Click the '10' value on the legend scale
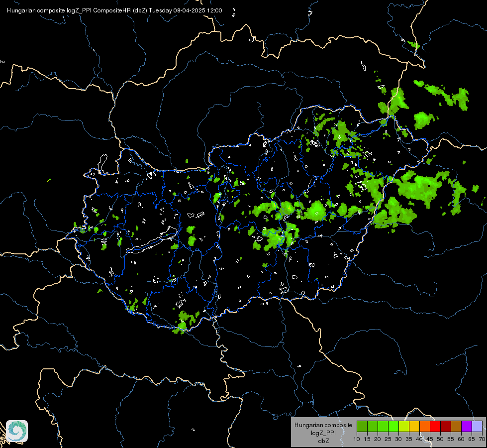 coord(357,439)
